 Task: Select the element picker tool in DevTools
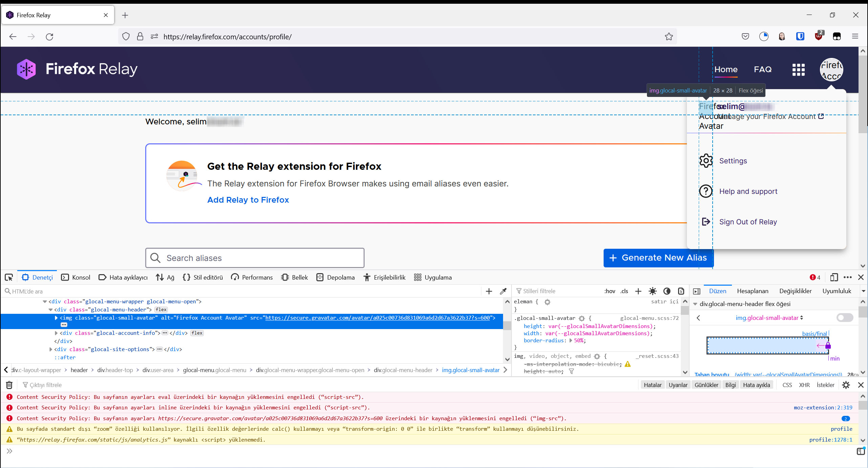(9, 277)
